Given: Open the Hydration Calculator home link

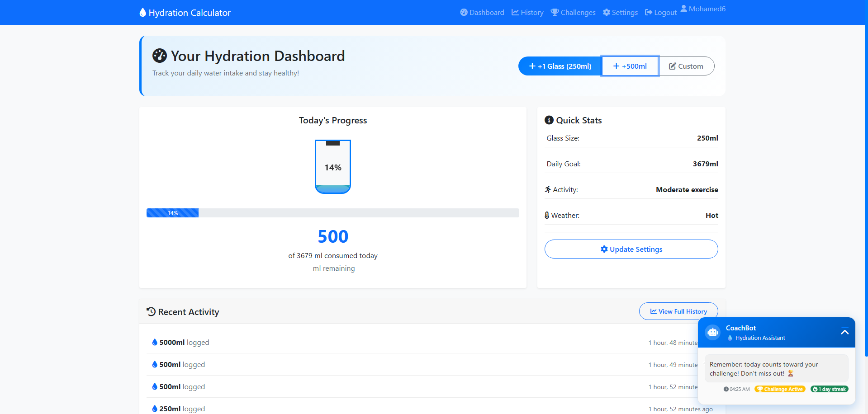Looking at the screenshot, I should click(185, 13).
